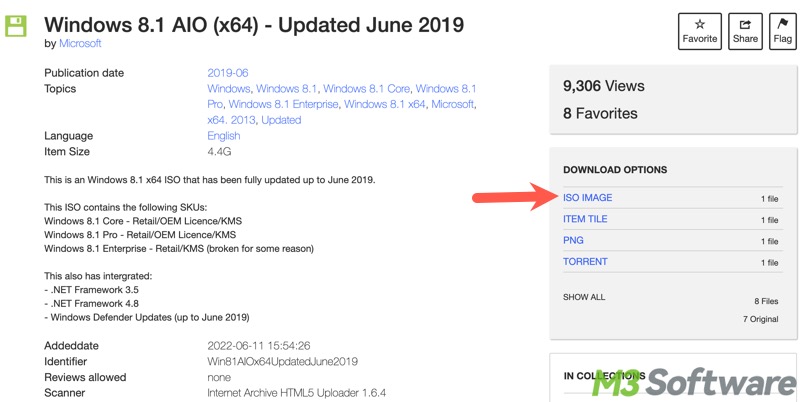
Task: Click the English language link
Action: pos(223,136)
